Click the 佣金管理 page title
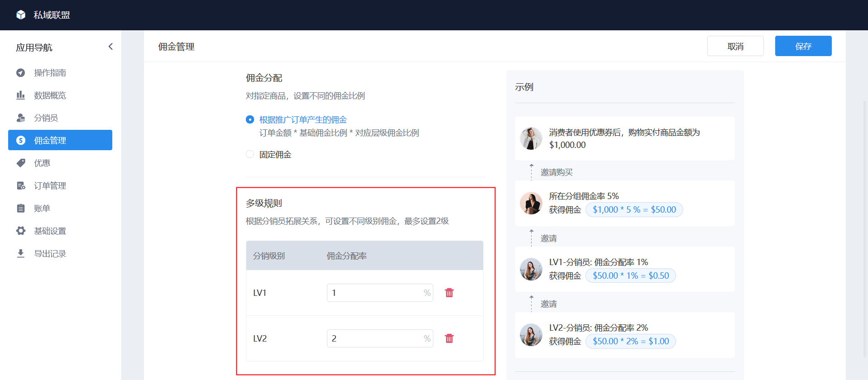This screenshot has height=380, width=868. 176,47
